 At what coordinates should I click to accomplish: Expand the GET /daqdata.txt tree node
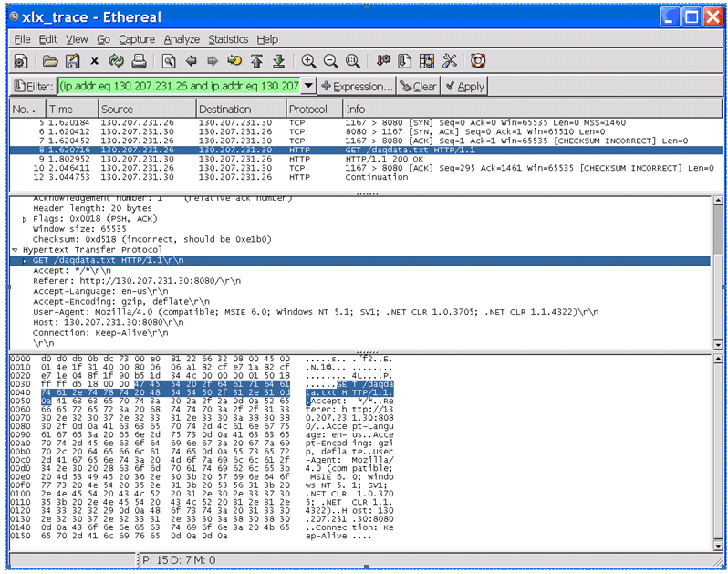click(x=24, y=260)
